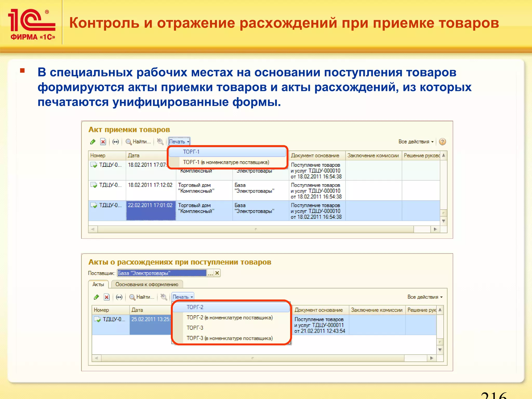Viewport: 532px width, 399px height.
Task: Click document icon in row 25.02.2011 13:25
Action: tap(97, 319)
